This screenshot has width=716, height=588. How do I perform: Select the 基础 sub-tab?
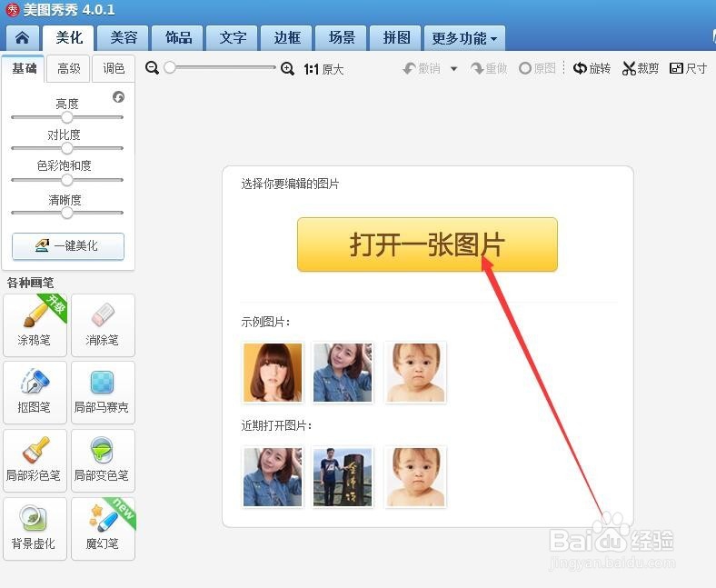[x=24, y=68]
